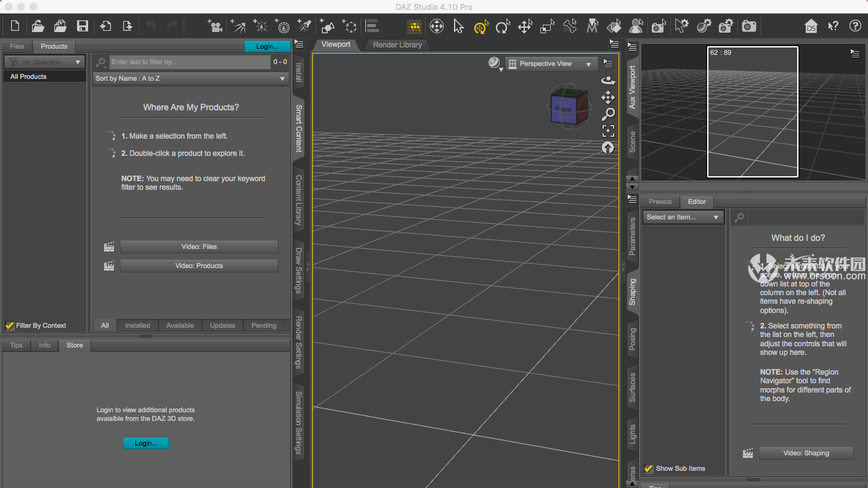Select All Products in the list
This screenshot has width=868, height=488.
click(x=44, y=76)
